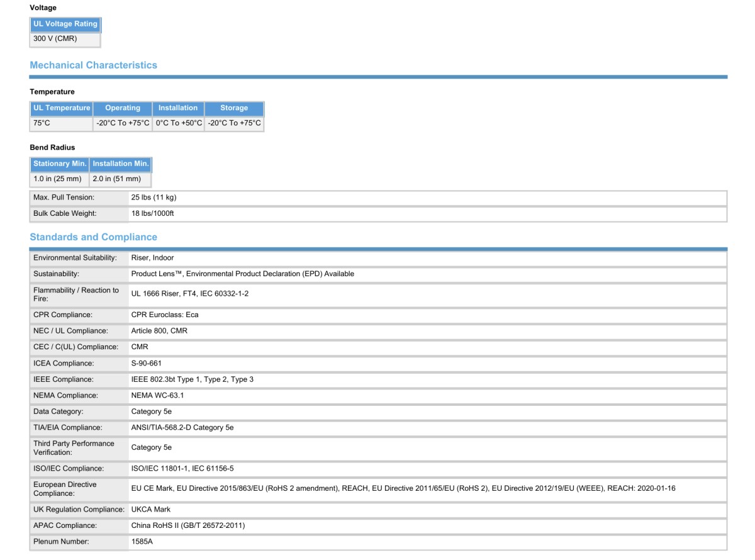The height and width of the screenshot is (560, 755).
Task: Select the Storage column header
Action: [234, 108]
